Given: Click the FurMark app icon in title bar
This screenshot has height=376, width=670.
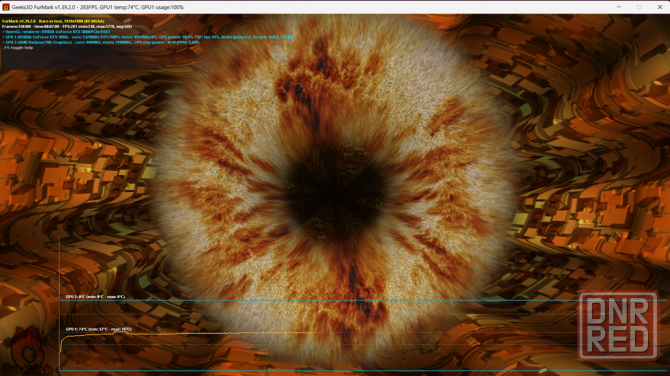Looking at the screenshot, I should (6, 7).
